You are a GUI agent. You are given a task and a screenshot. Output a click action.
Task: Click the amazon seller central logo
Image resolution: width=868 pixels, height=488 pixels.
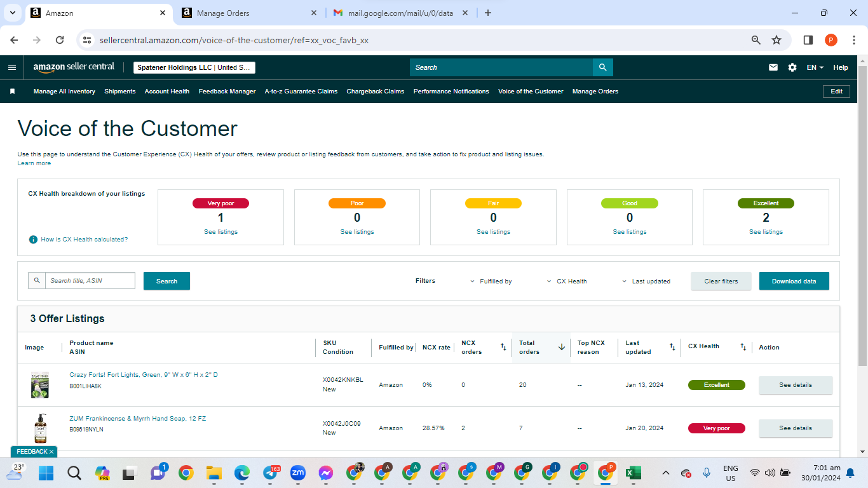[74, 67]
